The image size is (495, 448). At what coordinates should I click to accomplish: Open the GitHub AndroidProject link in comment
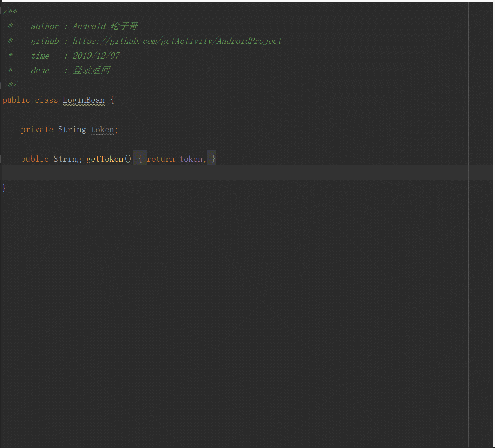[177, 41]
